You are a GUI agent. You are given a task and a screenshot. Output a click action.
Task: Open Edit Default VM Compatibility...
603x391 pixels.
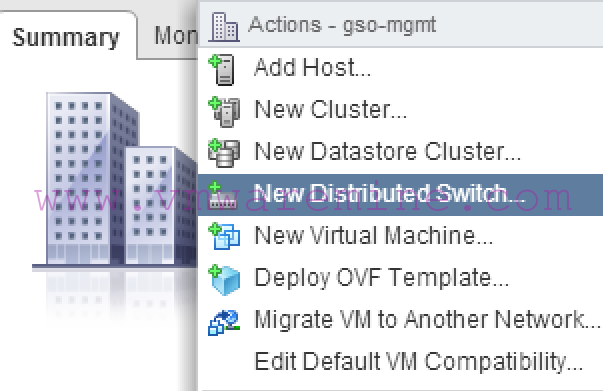(400, 362)
